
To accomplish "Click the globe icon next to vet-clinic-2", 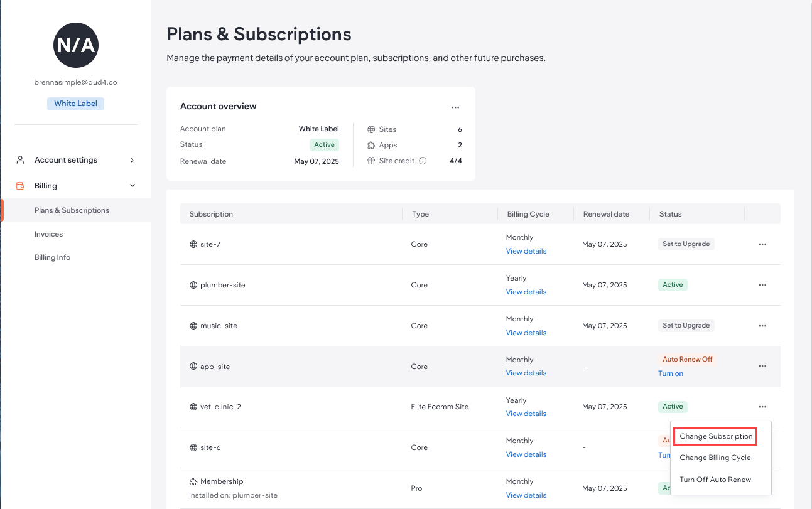I will pos(193,406).
